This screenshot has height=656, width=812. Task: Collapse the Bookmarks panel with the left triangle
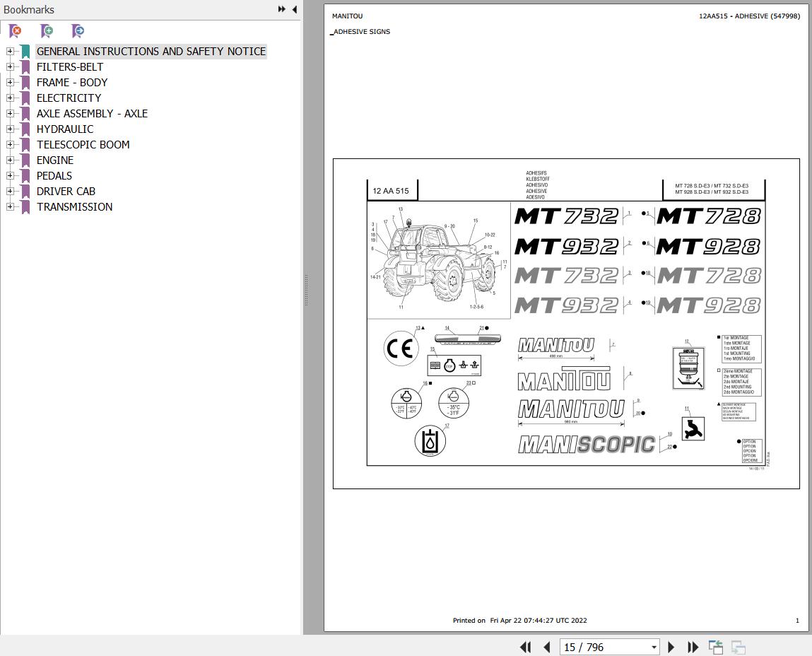coord(295,9)
